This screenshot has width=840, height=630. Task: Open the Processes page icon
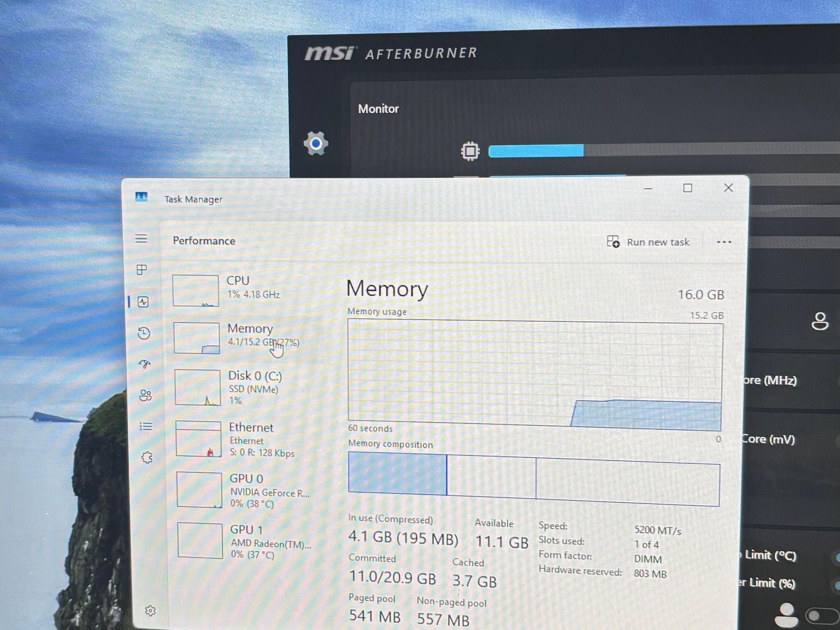(x=142, y=269)
